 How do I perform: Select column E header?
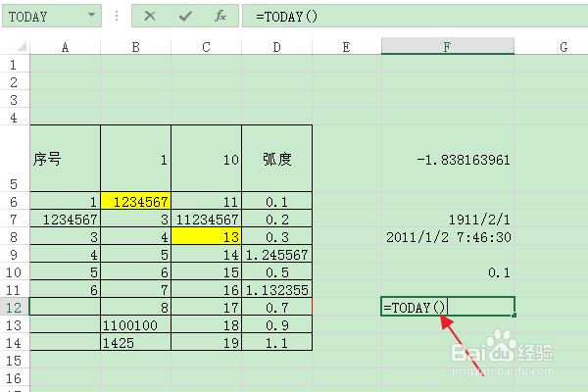click(x=347, y=47)
